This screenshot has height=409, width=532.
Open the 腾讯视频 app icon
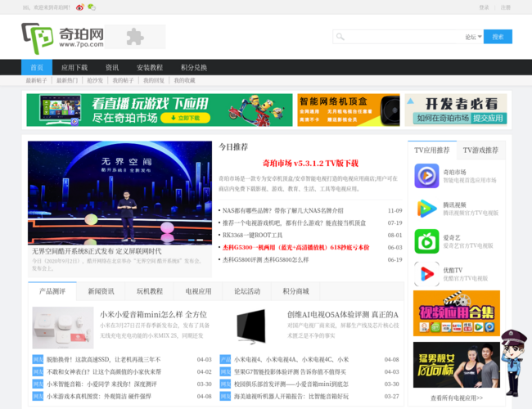[x=426, y=209]
